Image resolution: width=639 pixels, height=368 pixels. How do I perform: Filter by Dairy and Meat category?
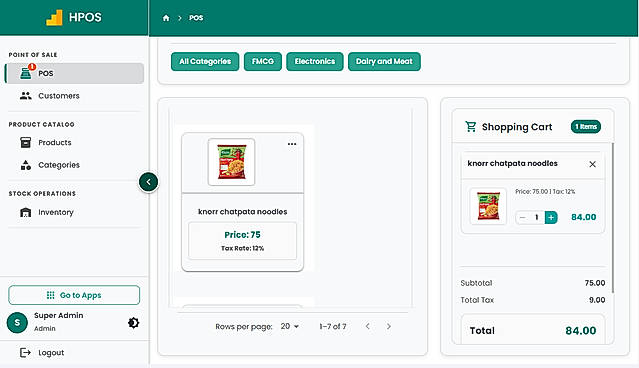point(384,62)
